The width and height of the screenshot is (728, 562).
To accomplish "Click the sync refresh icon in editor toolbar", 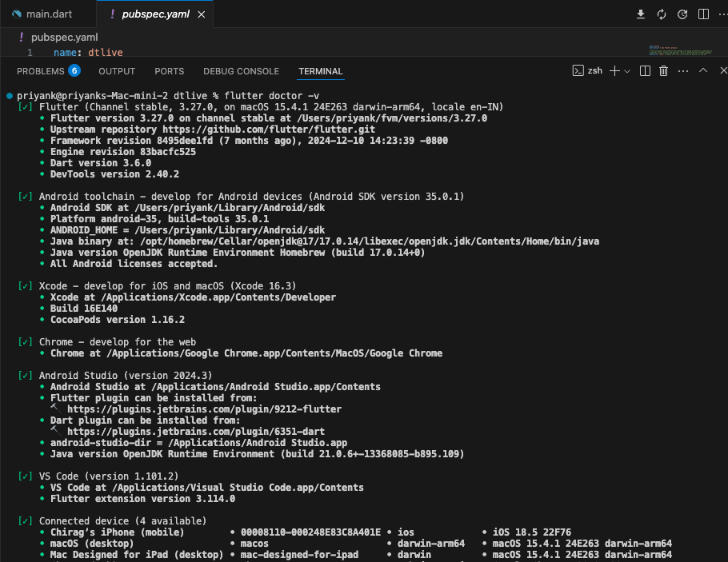I will (662, 14).
